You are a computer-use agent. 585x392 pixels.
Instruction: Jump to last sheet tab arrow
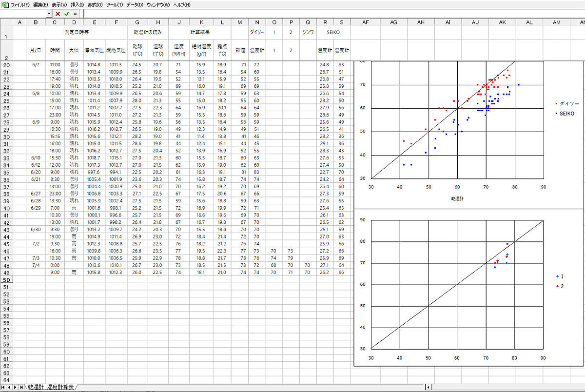tap(22, 387)
